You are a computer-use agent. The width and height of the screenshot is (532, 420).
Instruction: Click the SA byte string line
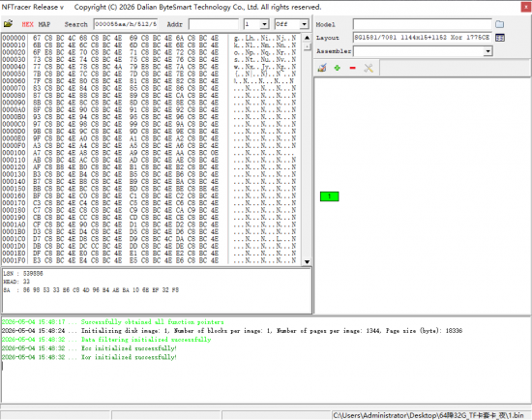(x=91, y=290)
